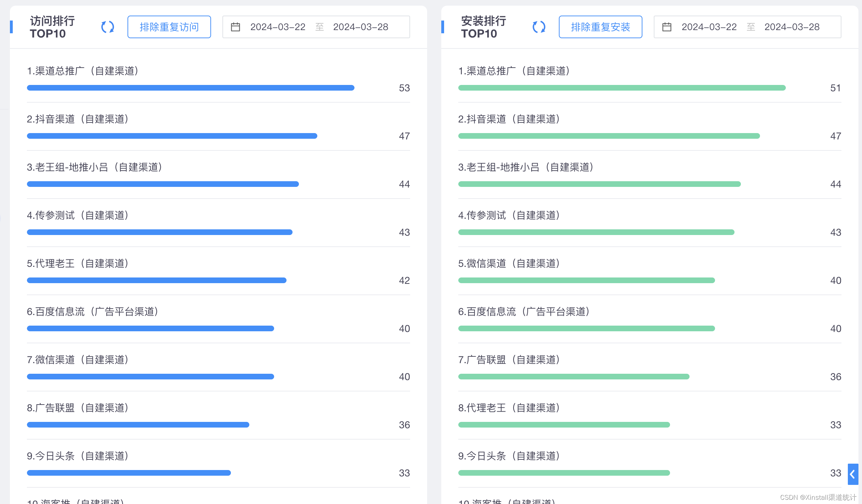Click visit count value 42
This screenshot has height=504, width=862.
[x=404, y=280]
